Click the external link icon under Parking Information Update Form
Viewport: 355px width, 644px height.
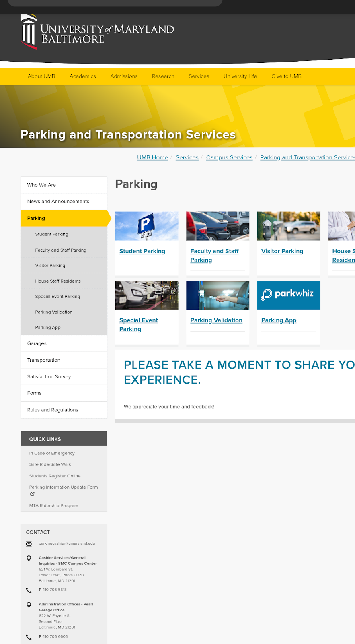click(x=32, y=494)
